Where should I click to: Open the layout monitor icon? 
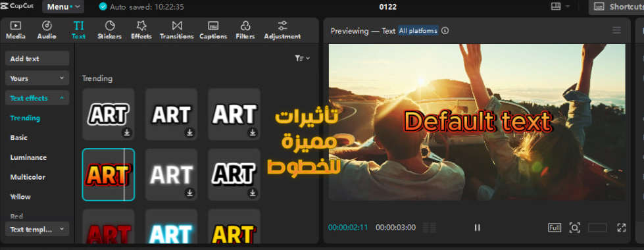coord(556,7)
